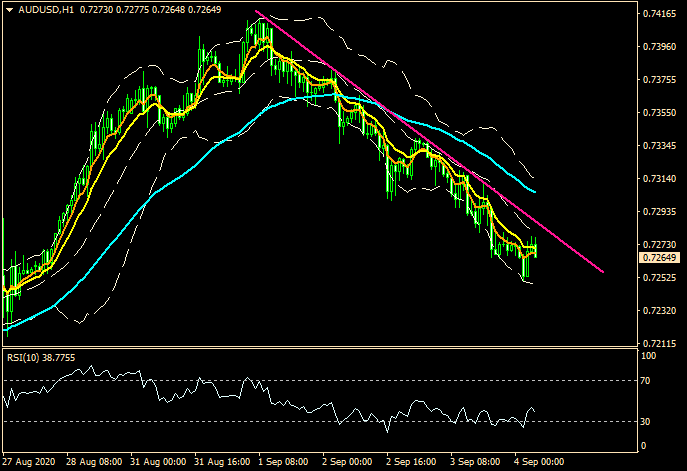Click the RSI 70 level label
This screenshot has height=471, width=687.
(646, 381)
